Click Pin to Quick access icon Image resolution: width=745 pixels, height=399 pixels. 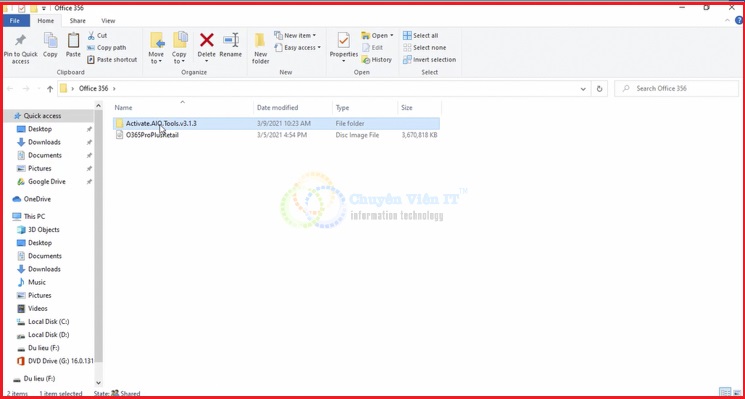20,41
